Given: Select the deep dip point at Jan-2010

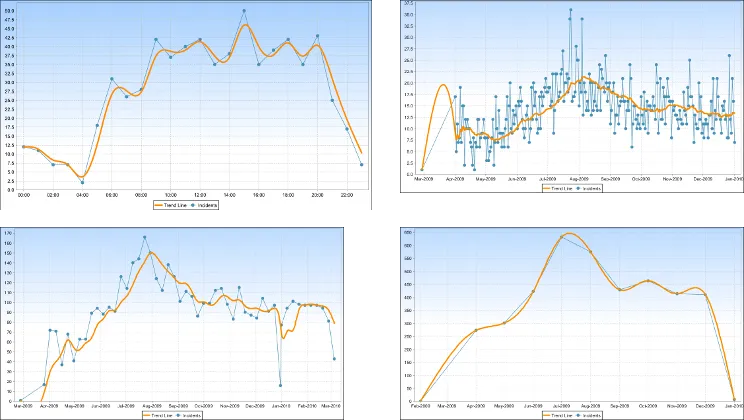Looking at the screenshot, I should (280, 385).
